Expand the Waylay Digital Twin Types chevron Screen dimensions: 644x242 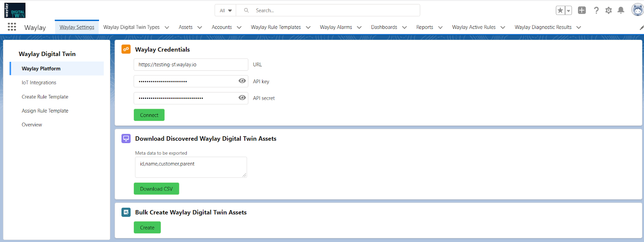[167, 27]
